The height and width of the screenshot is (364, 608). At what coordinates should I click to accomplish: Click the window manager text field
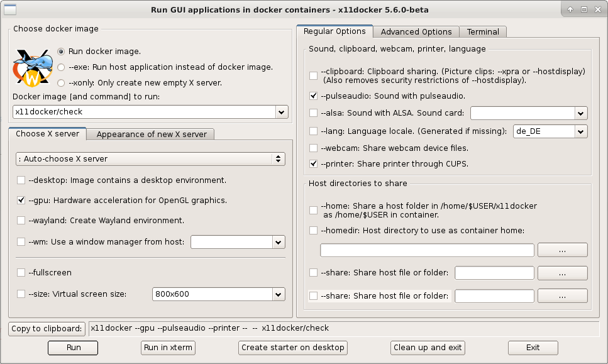pyautogui.click(x=231, y=242)
